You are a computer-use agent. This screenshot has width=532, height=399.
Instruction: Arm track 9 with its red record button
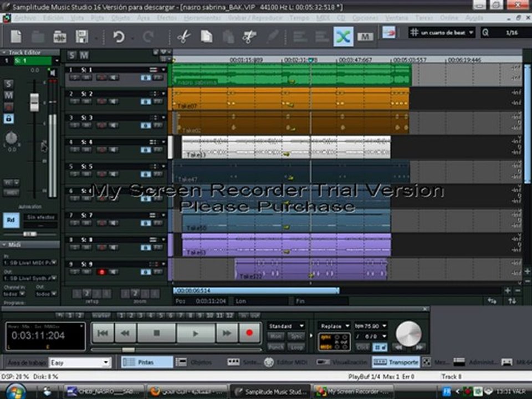point(101,272)
